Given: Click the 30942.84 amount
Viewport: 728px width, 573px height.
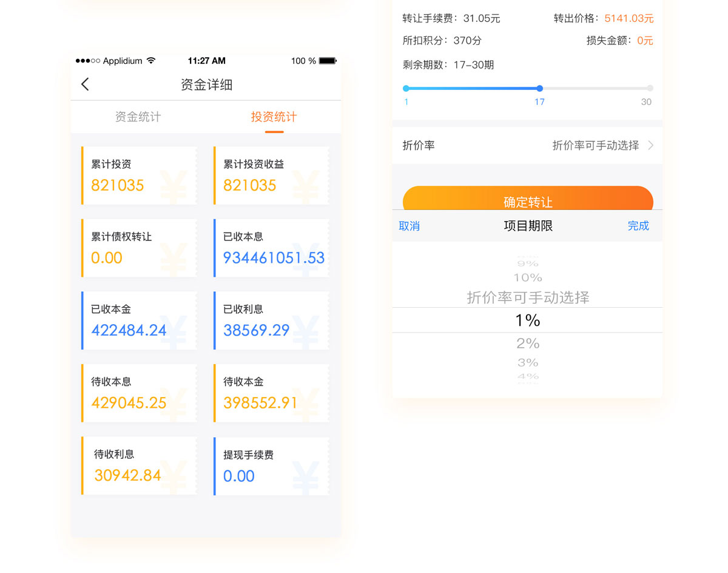Looking at the screenshot, I should pyautogui.click(x=127, y=475).
